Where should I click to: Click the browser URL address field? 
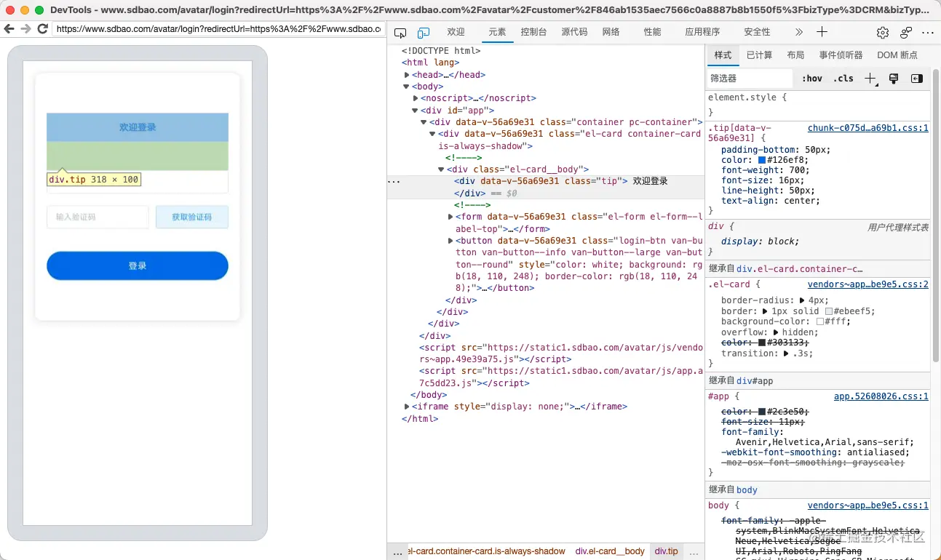coord(218,29)
